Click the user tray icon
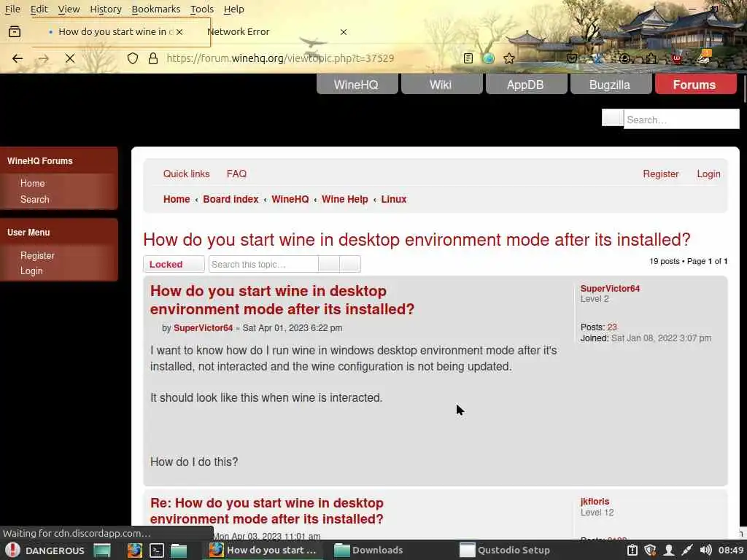 (669, 550)
